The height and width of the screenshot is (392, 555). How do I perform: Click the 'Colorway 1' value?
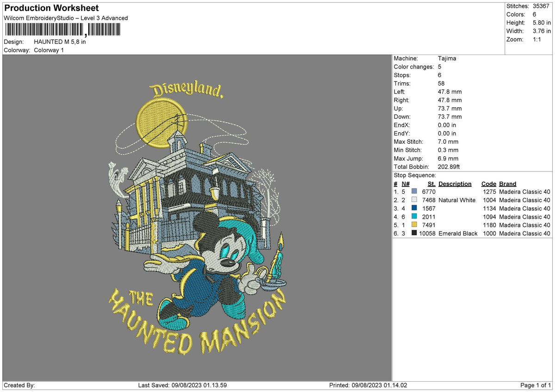coord(49,50)
